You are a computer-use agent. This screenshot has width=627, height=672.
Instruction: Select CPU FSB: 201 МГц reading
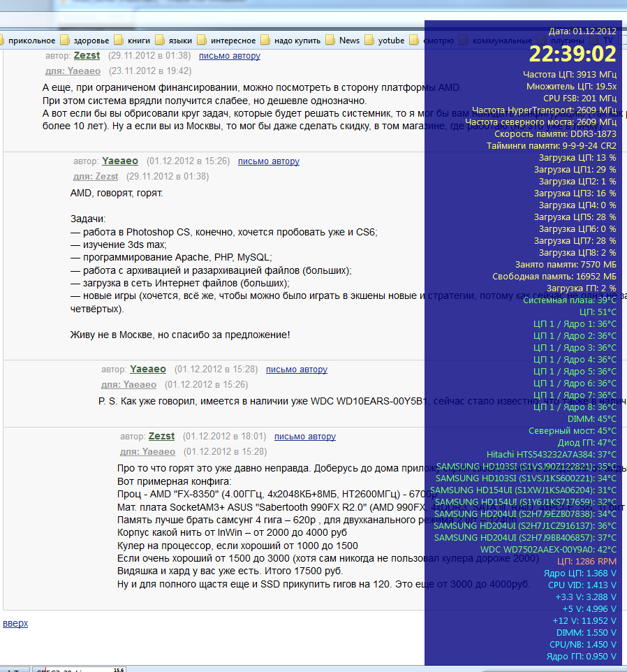tap(580, 98)
